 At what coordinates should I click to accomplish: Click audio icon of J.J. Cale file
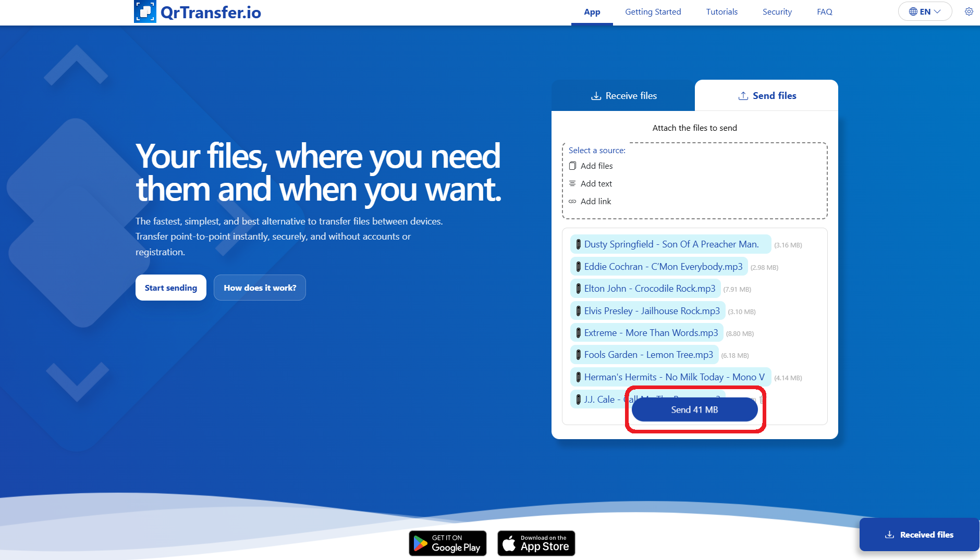coord(578,400)
